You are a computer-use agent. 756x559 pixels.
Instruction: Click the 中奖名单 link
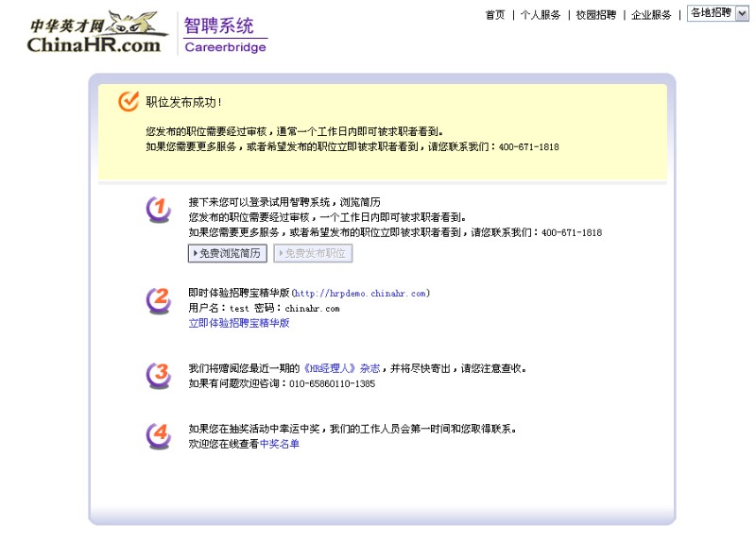coord(279,444)
